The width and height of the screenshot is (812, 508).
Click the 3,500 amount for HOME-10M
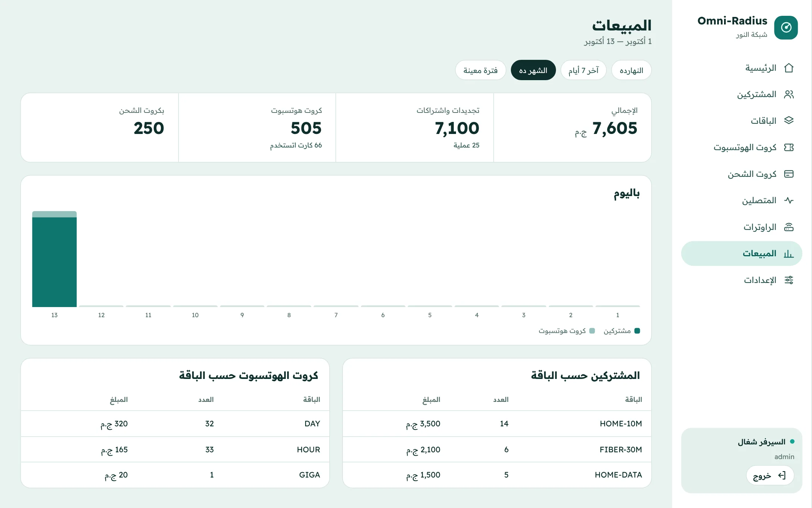click(x=423, y=424)
